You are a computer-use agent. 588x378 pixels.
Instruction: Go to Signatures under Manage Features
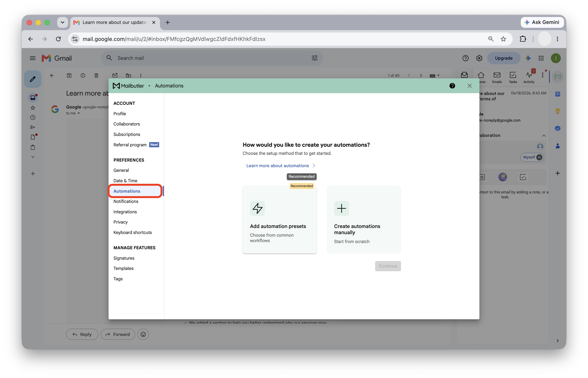(x=124, y=258)
